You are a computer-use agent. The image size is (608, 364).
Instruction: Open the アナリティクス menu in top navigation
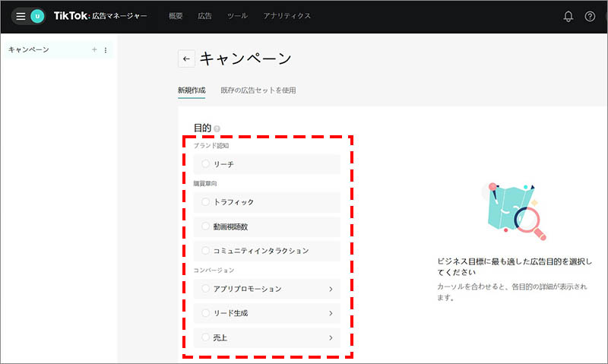pos(287,16)
